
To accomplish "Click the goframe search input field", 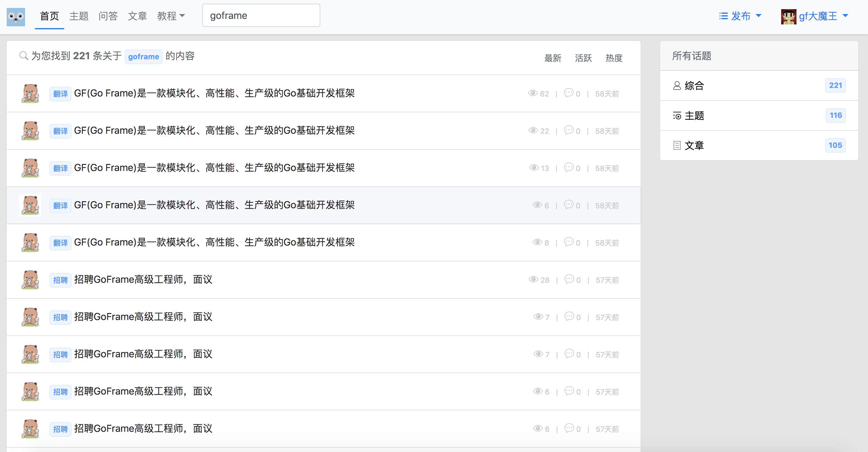I will [261, 16].
